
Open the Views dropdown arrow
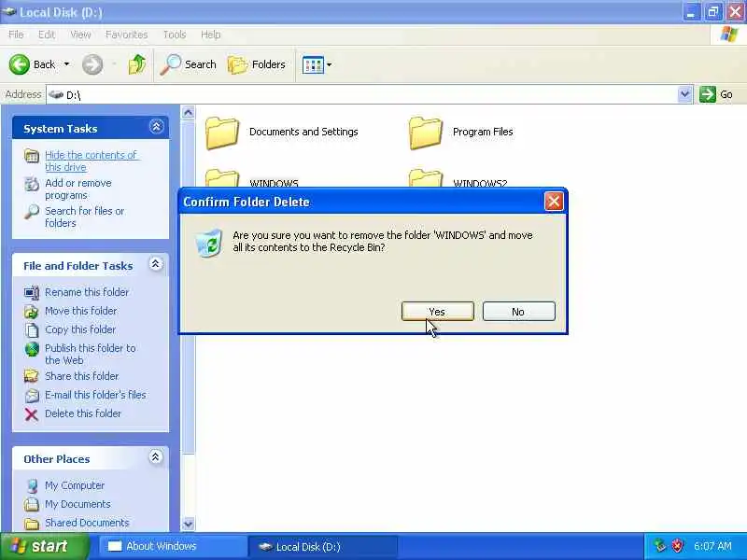(x=330, y=64)
